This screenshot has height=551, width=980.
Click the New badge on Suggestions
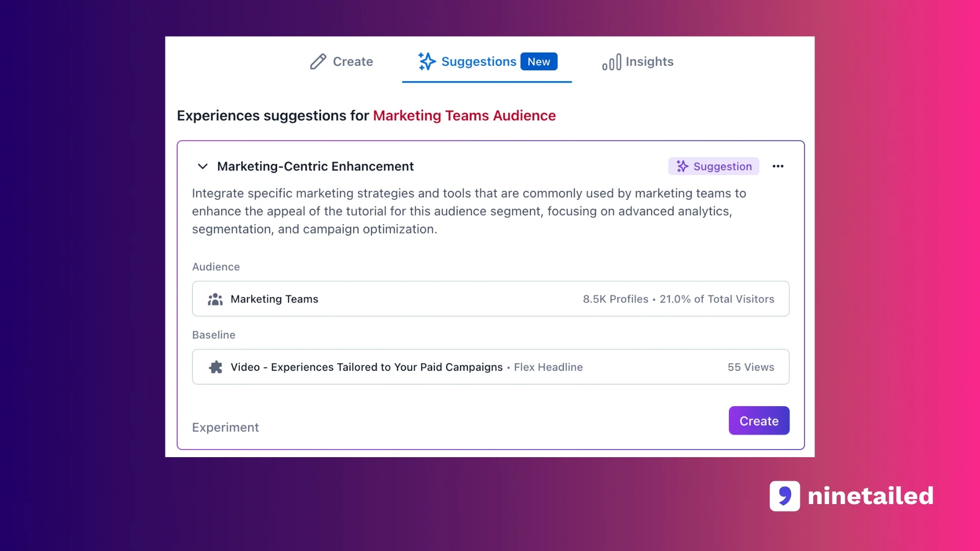[538, 62]
